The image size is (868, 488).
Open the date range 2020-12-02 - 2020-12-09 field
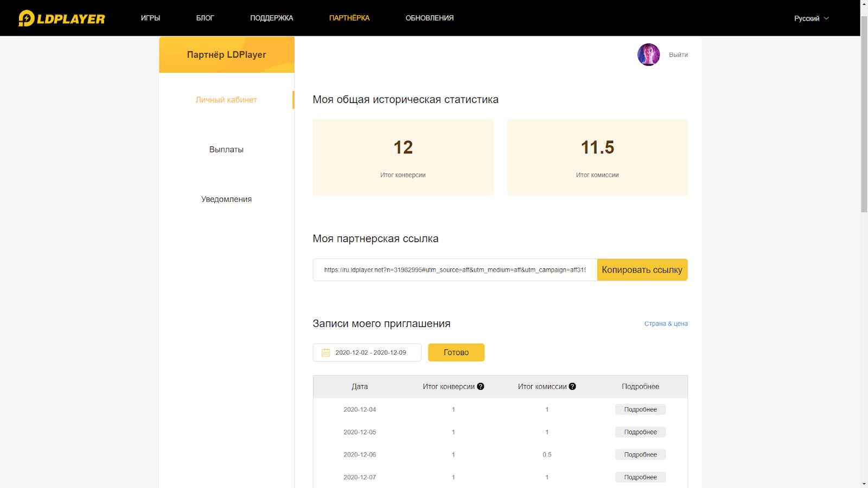[367, 352]
